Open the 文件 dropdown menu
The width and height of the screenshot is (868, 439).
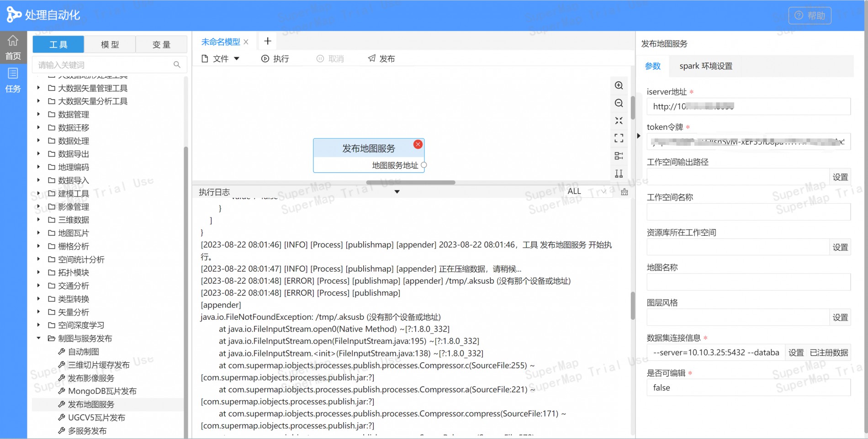coord(221,58)
